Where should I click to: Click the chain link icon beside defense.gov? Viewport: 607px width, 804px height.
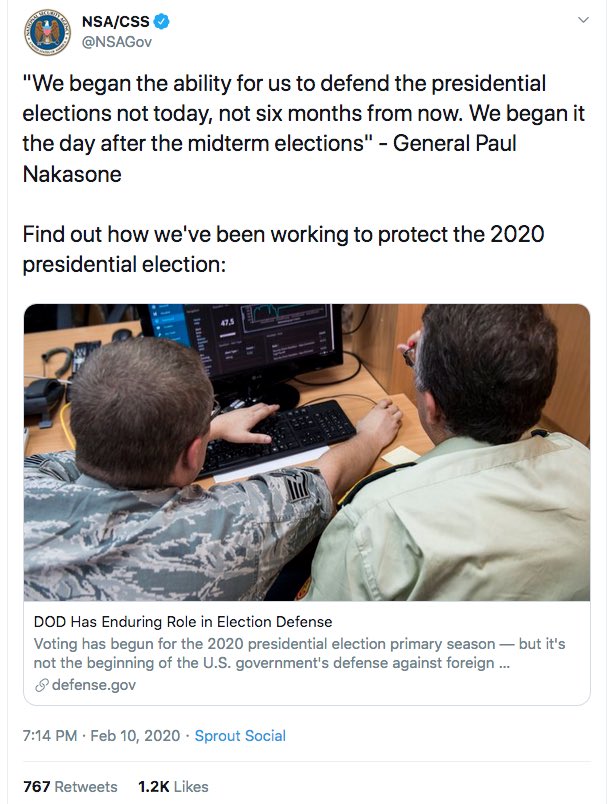click(41, 685)
